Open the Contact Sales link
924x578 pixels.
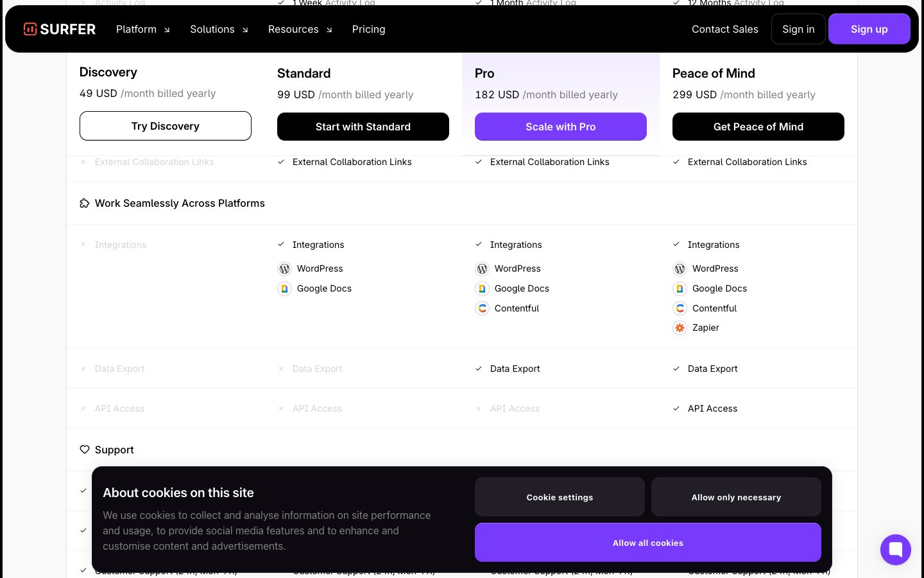pyautogui.click(x=724, y=30)
